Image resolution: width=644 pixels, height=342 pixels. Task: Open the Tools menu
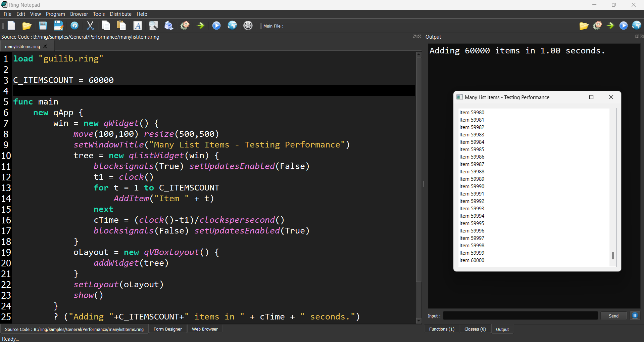tap(99, 14)
